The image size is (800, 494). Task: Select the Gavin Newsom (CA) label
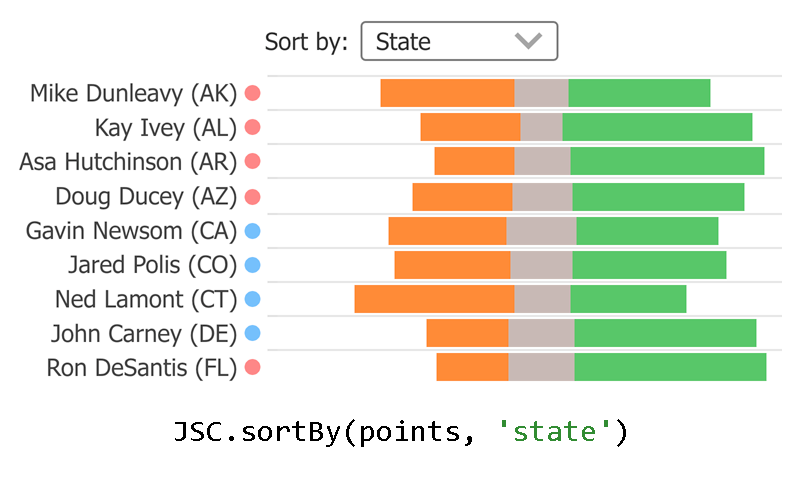coord(131,231)
